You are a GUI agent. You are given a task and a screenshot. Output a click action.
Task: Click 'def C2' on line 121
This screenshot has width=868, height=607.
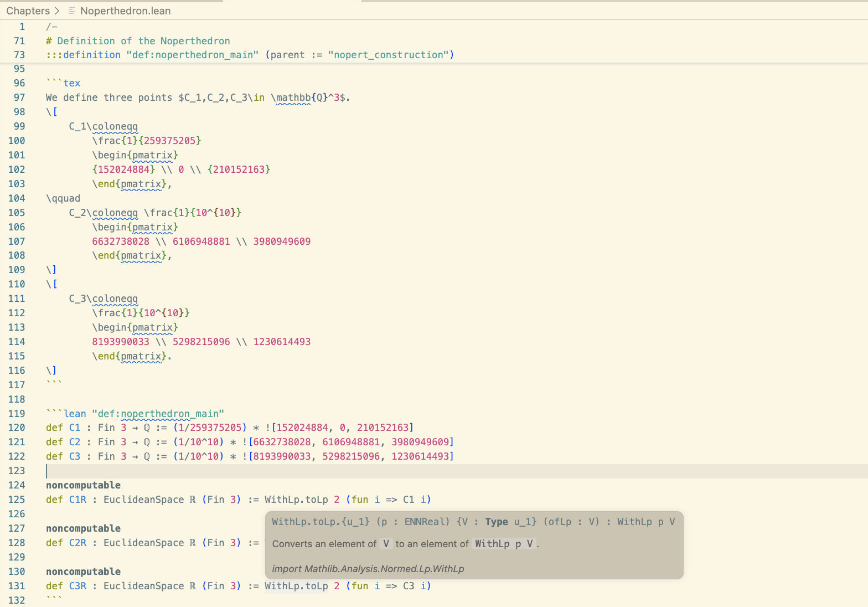(63, 442)
